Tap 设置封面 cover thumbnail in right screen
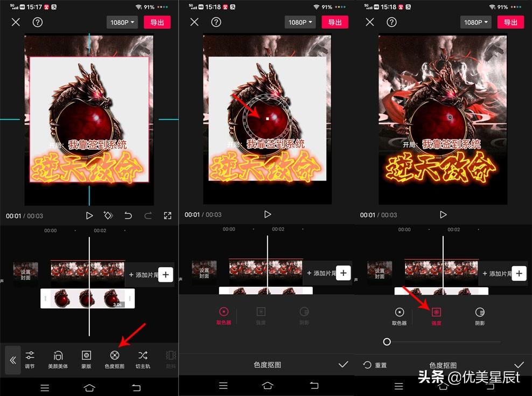 (379, 273)
